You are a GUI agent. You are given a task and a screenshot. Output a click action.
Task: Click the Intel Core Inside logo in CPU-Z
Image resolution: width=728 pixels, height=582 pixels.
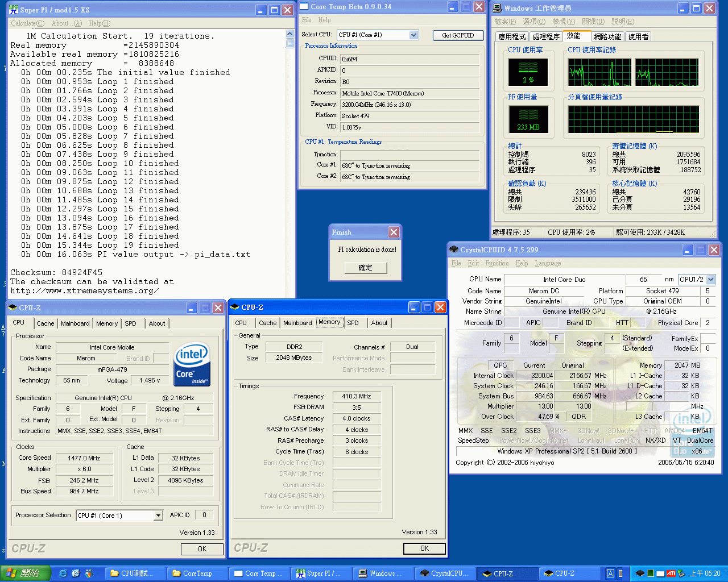pyautogui.click(x=192, y=364)
